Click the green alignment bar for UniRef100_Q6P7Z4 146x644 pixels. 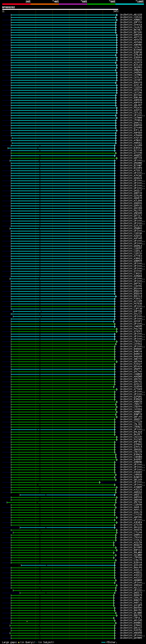tap(64, 158)
